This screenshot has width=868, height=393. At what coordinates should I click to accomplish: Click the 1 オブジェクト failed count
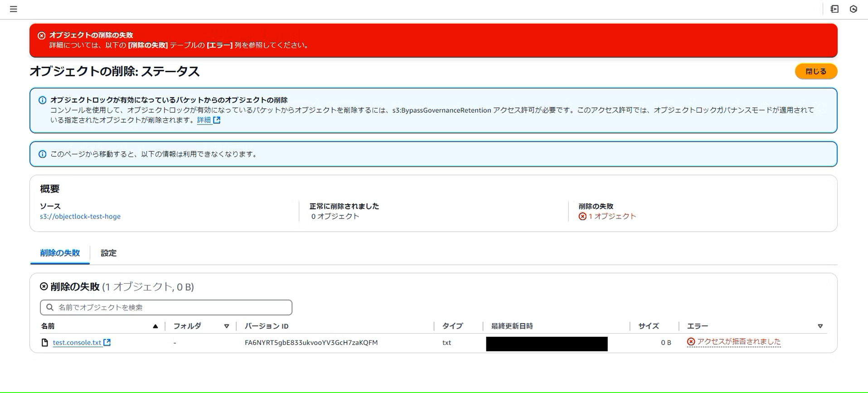(x=612, y=217)
